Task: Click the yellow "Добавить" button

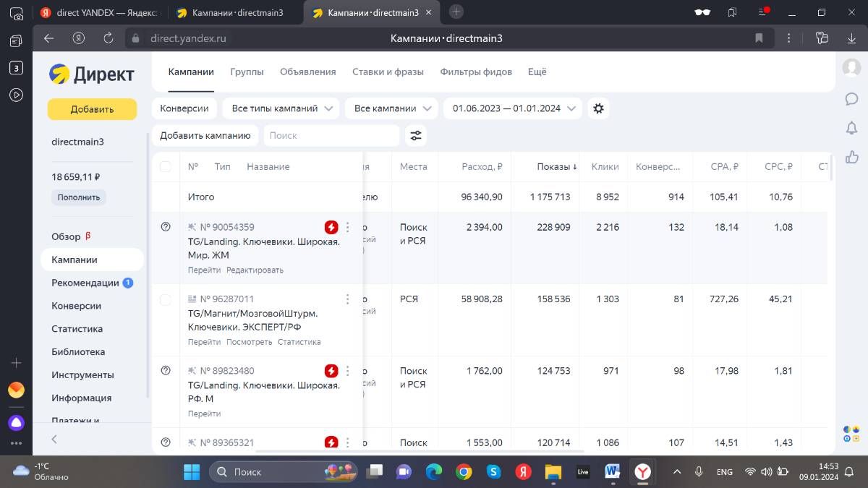Action: click(92, 109)
